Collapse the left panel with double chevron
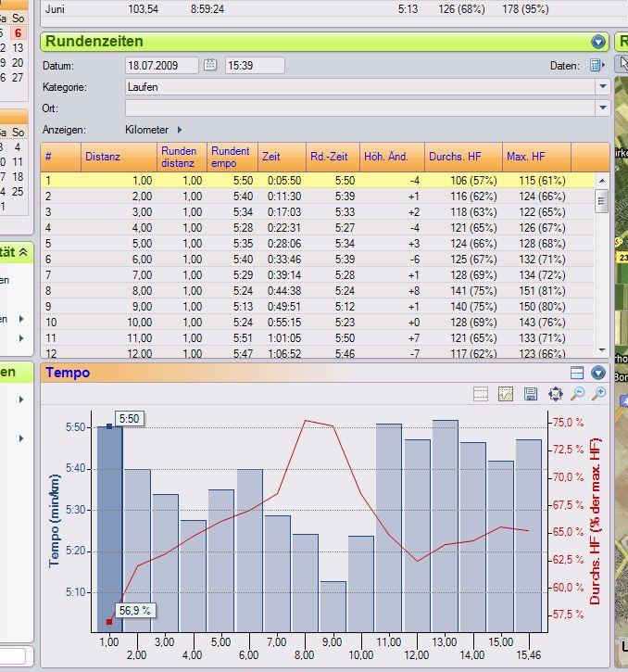Viewport: 628px width, 672px height. point(23,252)
